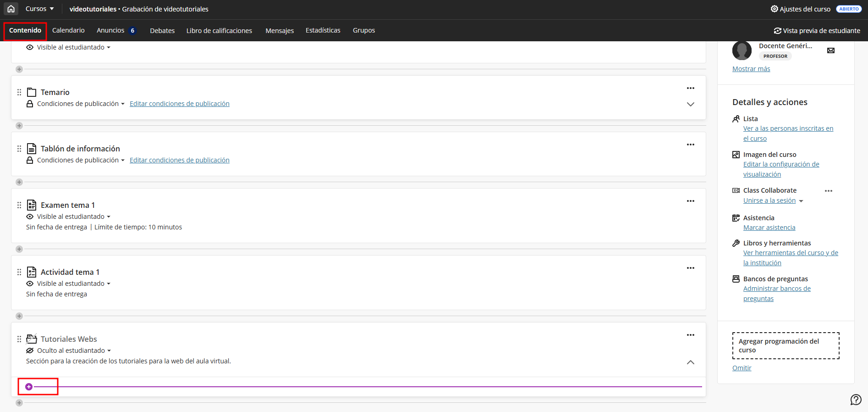Click the envelope icon beside Docente Genérico
This screenshot has width=868, height=412.
point(830,50)
